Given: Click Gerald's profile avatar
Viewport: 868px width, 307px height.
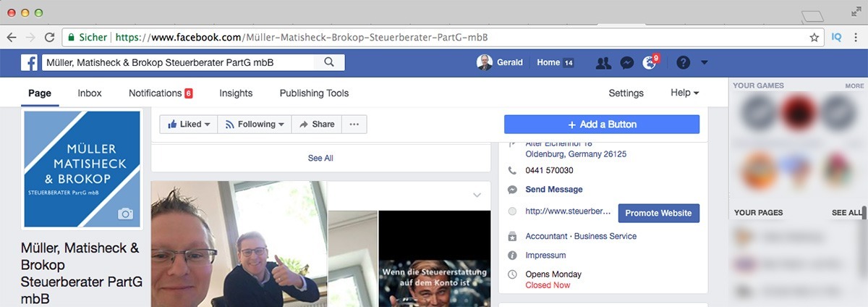Looking at the screenshot, I should [484, 63].
